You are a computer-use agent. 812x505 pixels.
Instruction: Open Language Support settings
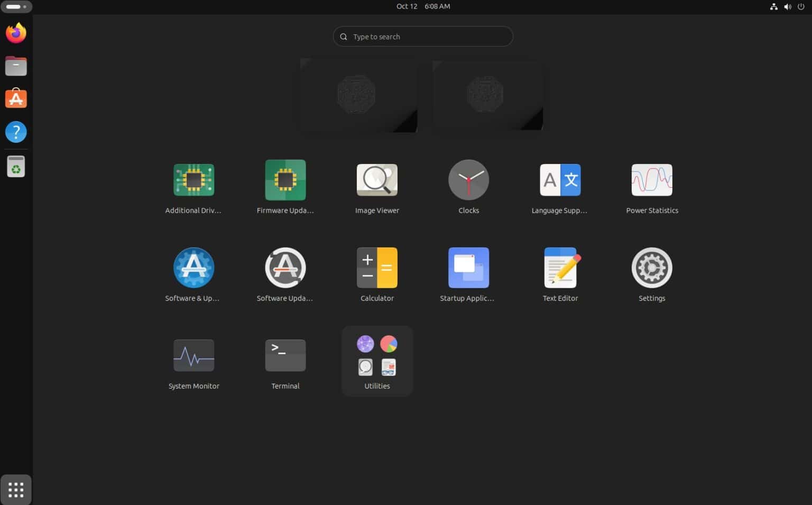click(560, 180)
